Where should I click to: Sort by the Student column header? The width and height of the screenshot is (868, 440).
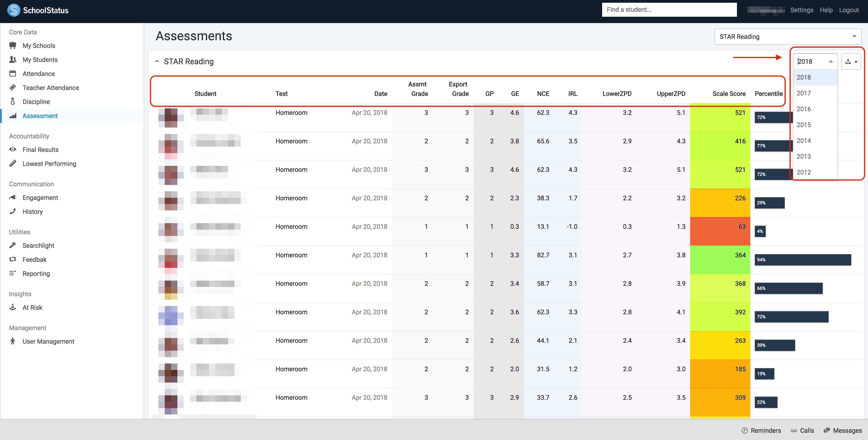click(205, 94)
